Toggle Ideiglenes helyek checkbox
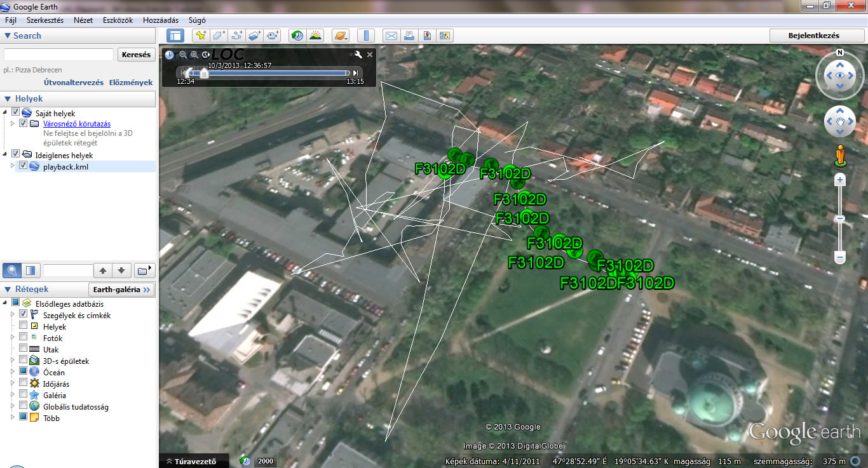The height and width of the screenshot is (468, 868). (x=16, y=154)
